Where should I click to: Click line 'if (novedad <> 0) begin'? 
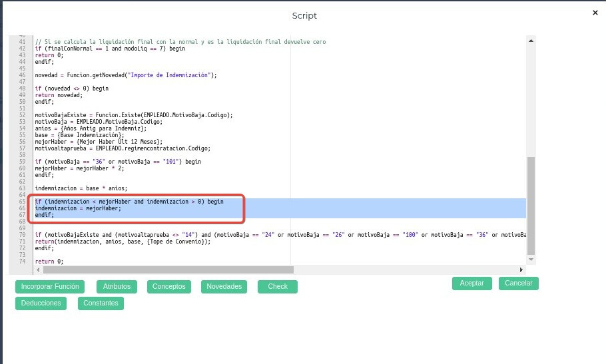tap(72, 89)
